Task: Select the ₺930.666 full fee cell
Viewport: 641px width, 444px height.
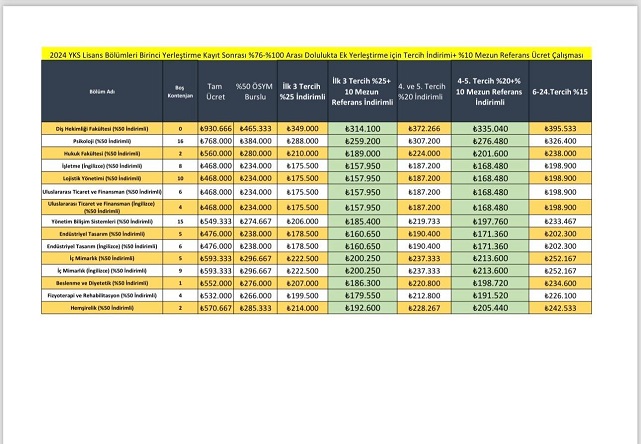Action: point(215,128)
